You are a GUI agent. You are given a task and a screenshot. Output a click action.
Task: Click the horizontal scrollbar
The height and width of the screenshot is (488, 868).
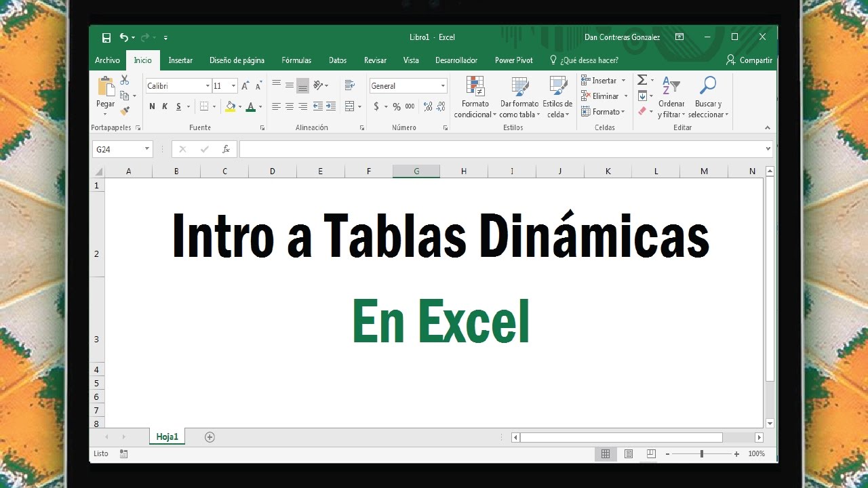(637, 438)
